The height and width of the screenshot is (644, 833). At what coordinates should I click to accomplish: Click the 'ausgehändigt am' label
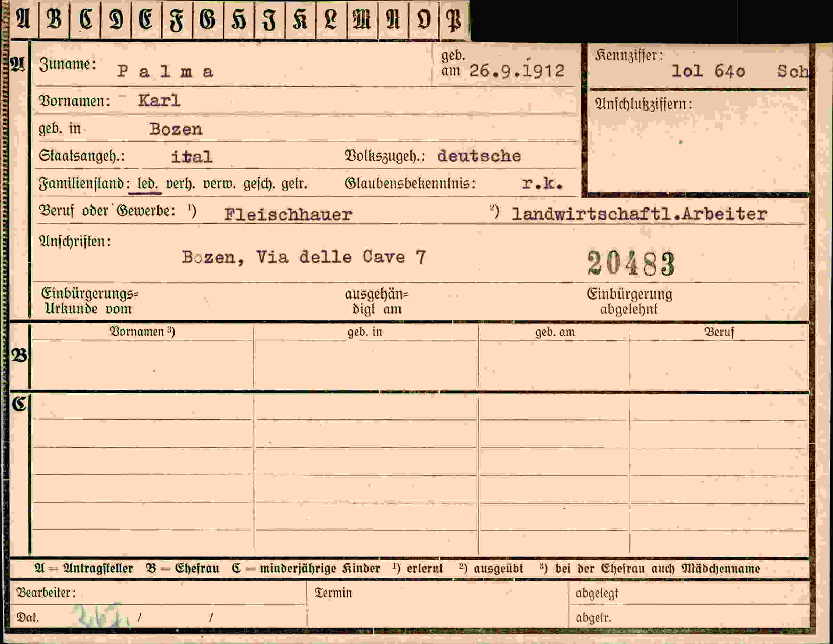[377, 302]
